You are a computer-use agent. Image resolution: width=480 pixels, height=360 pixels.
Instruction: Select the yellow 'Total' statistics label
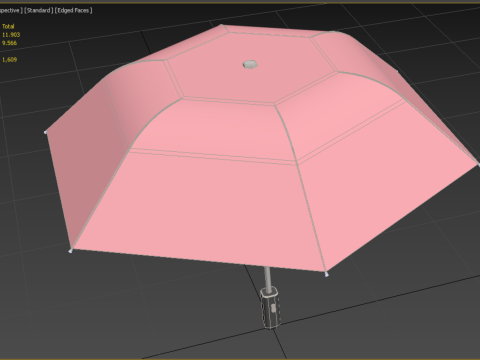pyautogui.click(x=8, y=26)
